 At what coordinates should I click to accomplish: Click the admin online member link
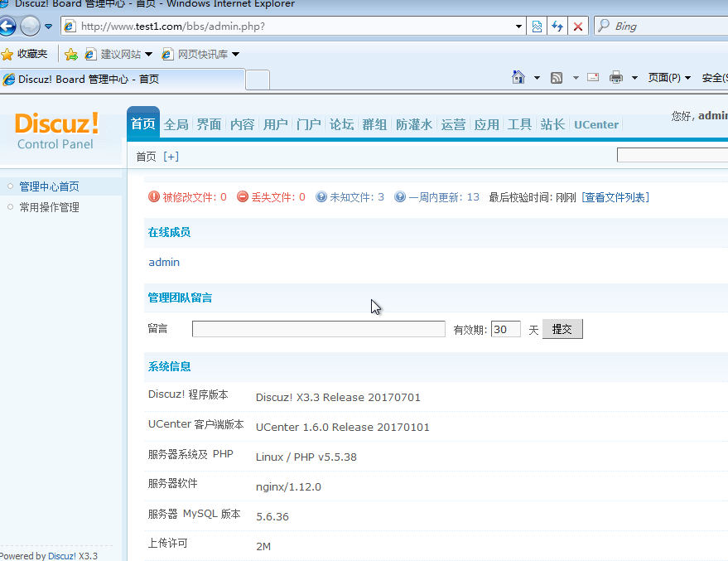(164, 263)
